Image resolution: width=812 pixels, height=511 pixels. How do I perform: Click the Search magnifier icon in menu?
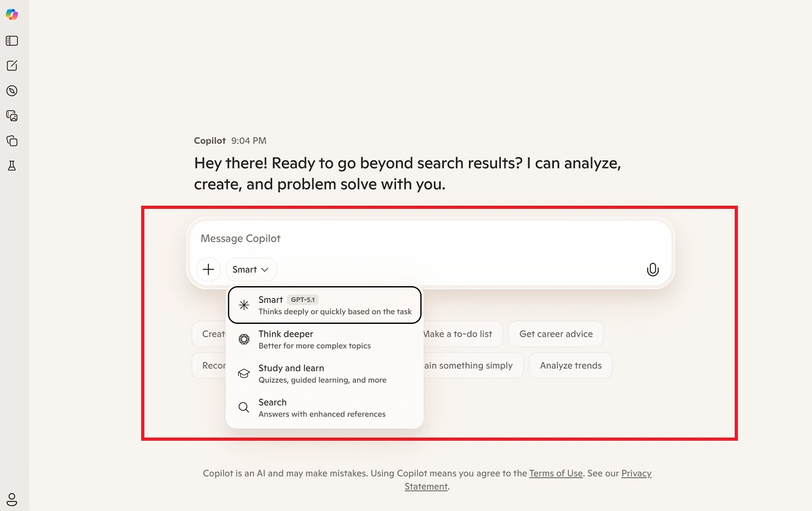click(x=244, y=408)
